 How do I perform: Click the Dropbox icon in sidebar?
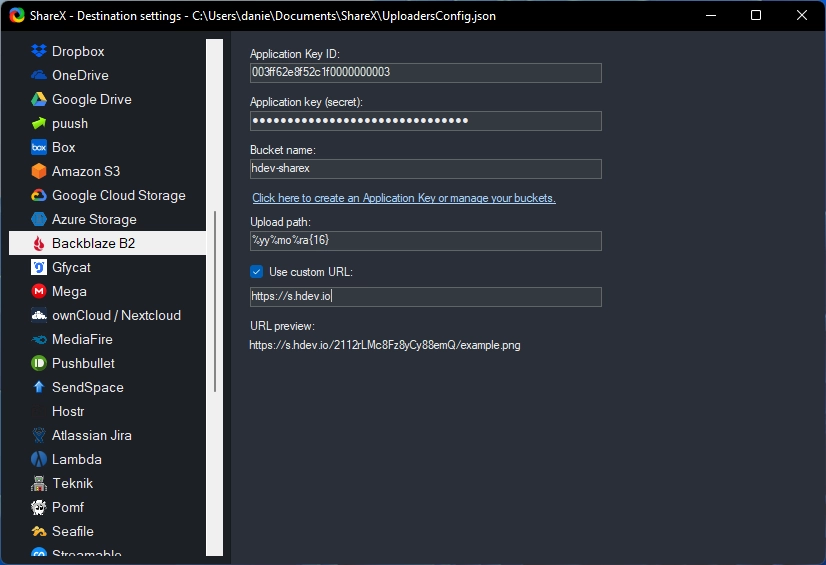click(x=39, y=51)
